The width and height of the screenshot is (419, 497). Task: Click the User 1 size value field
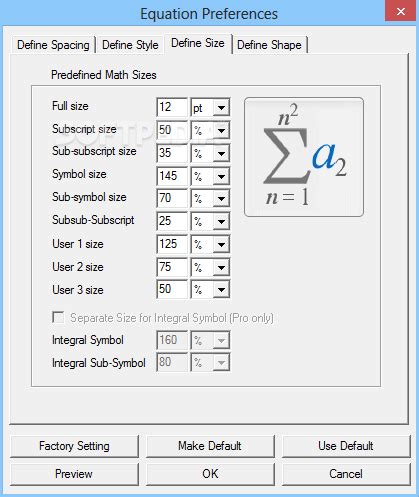coord(172,244)
